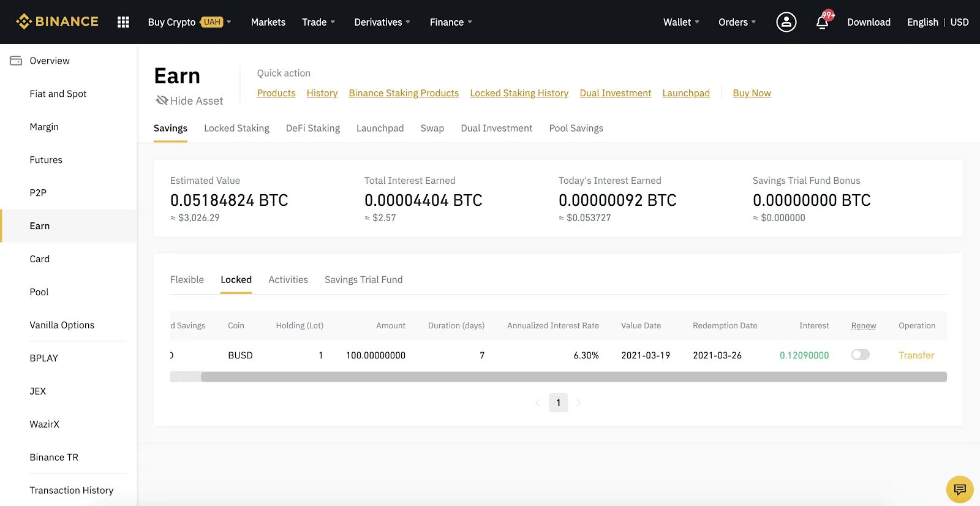Open Margin in the sidebar

pos(44,127)
